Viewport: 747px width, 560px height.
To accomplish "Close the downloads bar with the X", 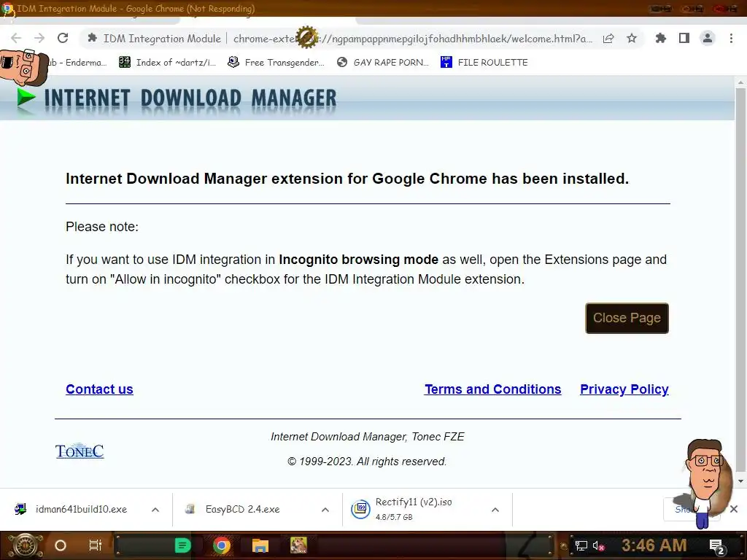I will 734,509.
